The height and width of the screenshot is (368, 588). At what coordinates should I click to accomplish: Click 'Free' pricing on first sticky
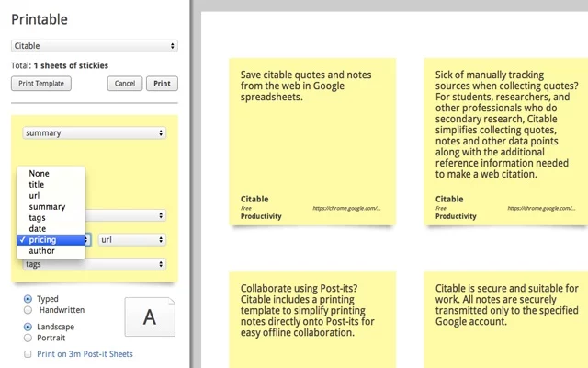tap(246, 209)
